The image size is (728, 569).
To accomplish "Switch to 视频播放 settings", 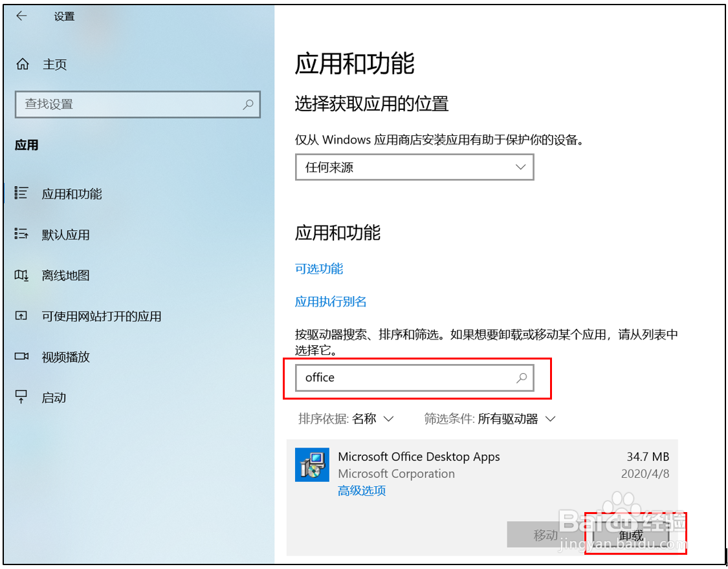I will tap(65, 357).
